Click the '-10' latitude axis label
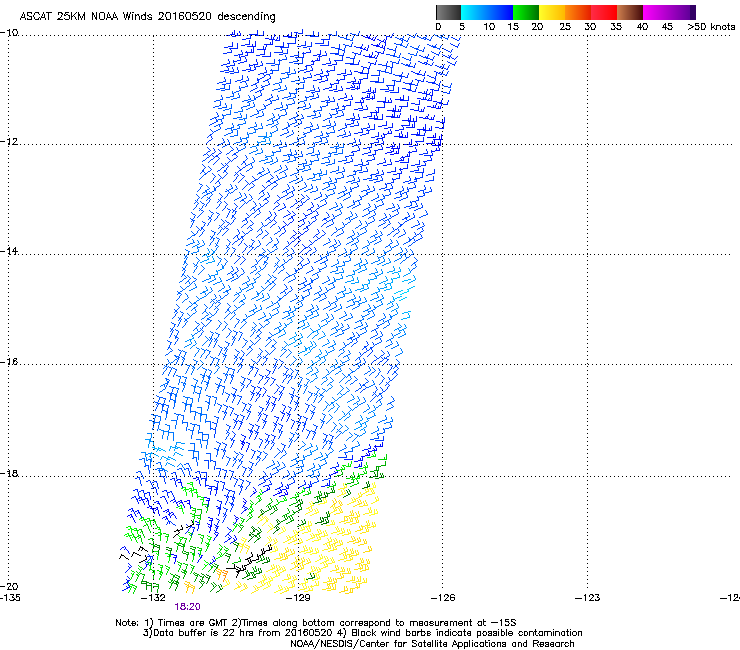Image resolution: width=740 pixels, height=650 pixels. 9,33
